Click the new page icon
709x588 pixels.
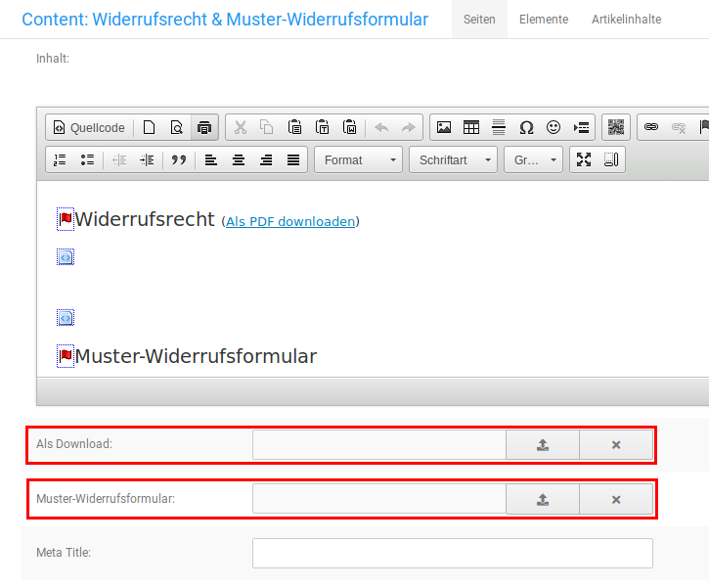(150, 127)
